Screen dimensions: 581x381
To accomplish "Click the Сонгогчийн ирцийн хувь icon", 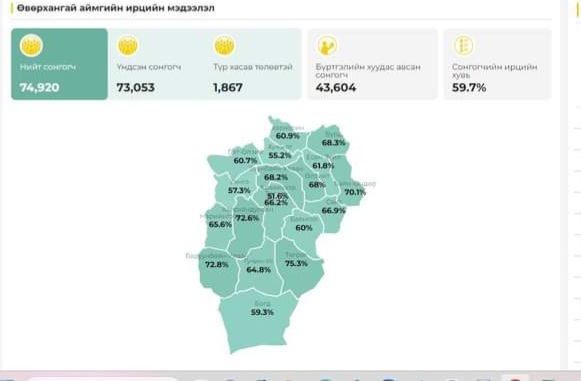I will 464,46.
